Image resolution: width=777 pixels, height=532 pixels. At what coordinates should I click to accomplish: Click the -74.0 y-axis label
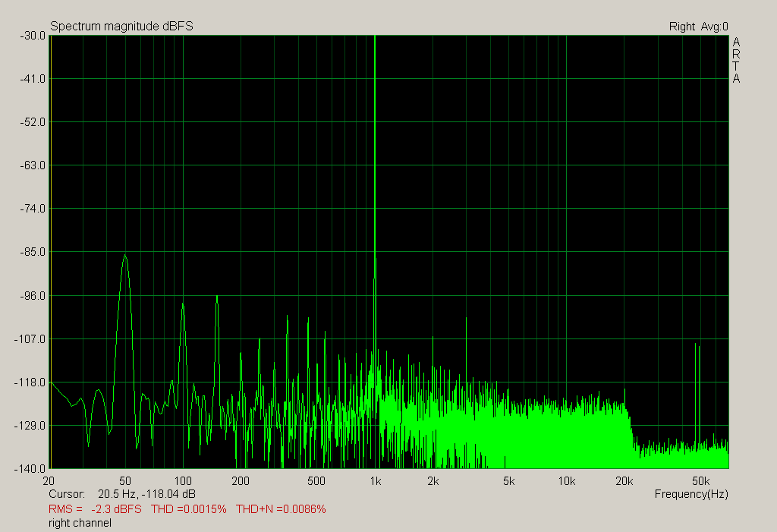pos(33,209)
